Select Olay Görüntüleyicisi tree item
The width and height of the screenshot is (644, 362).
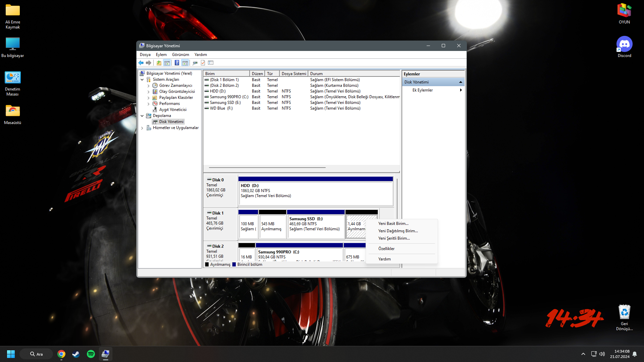pos(177,92)
